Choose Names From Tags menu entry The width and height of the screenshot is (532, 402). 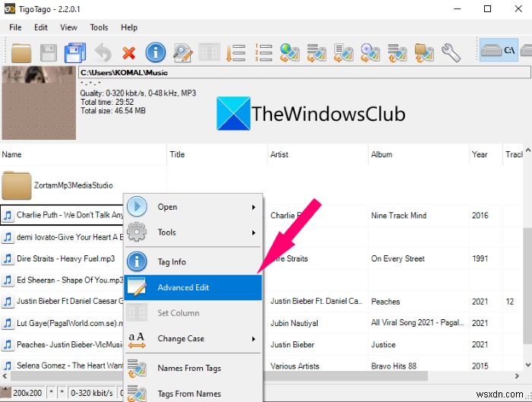click(x=193, y=368)
